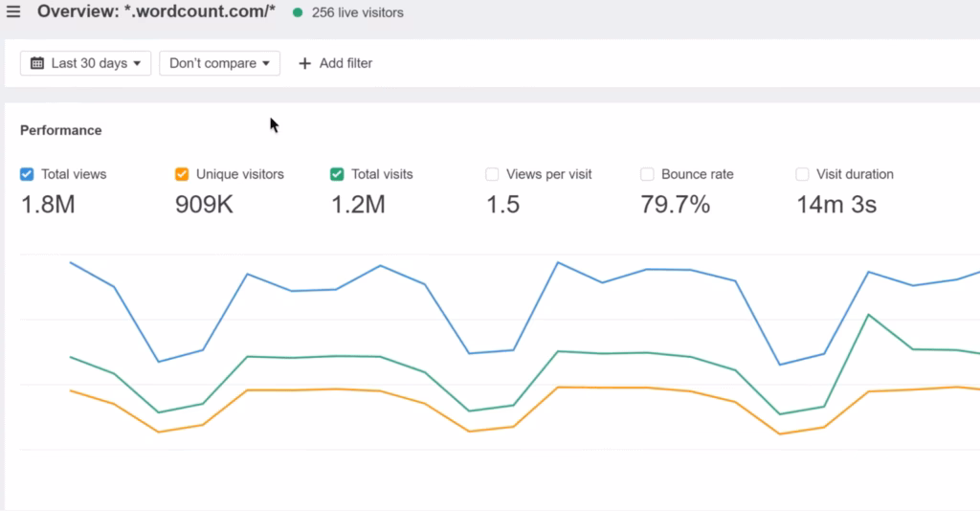Click the Overview *.wordcount.com/* title
This screenshot has height=511, width=980.
[x=156, y=12]
